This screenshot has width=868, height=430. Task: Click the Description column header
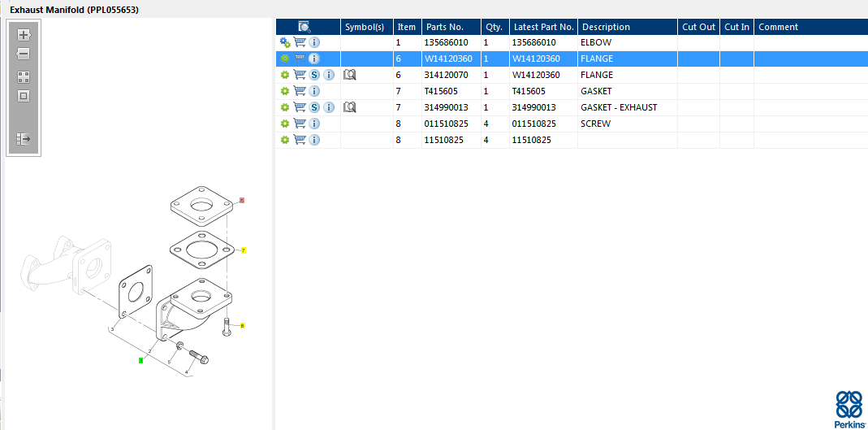click(x=606, y=27)
